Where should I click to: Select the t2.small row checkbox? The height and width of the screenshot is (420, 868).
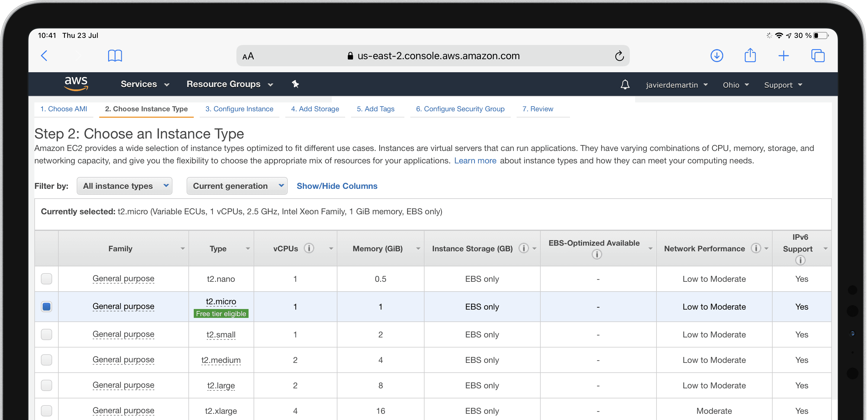point(47,334)
